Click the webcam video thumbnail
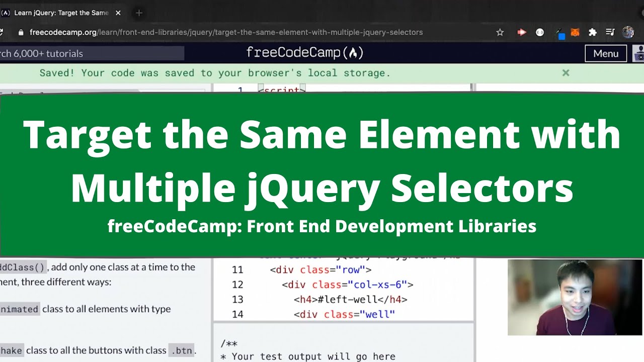 coord(575,297)
